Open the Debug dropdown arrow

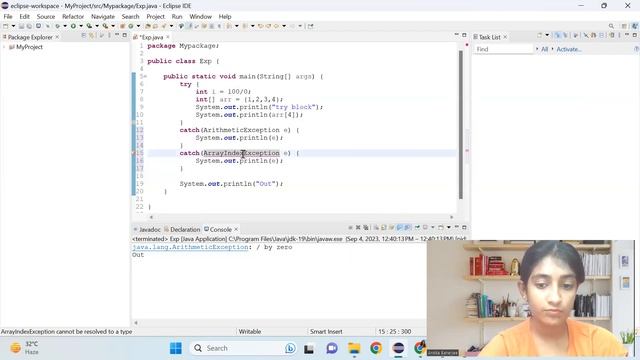65,26
